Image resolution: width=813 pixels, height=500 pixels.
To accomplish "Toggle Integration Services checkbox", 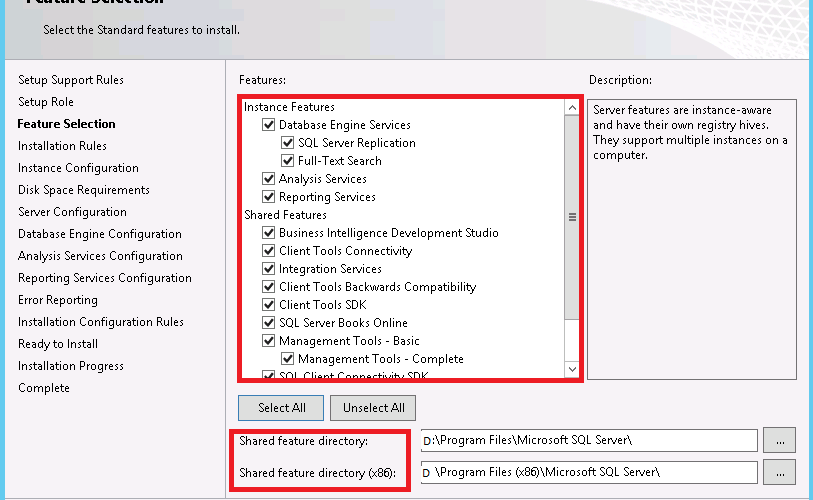I will point(269,269).
